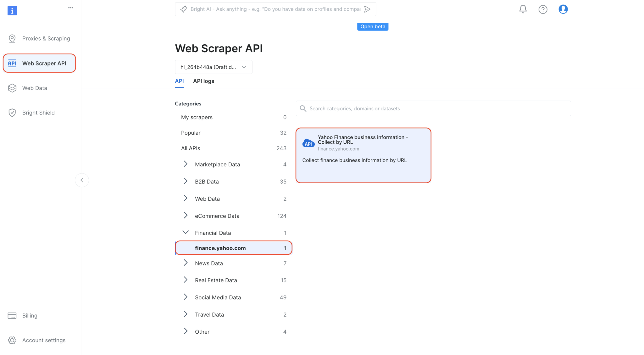Go to the Billing card icon

point(12,316)
